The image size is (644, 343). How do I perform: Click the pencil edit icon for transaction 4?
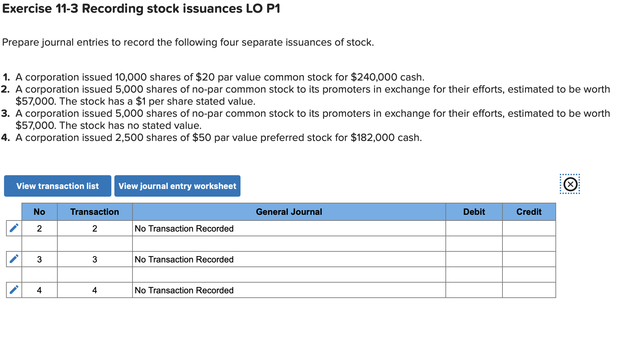pos(13,290)
